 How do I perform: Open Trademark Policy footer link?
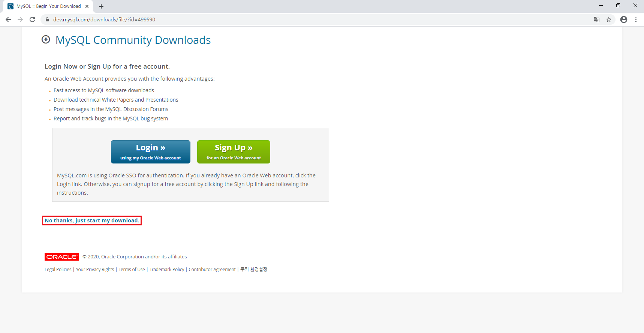(x=167, y=270)
